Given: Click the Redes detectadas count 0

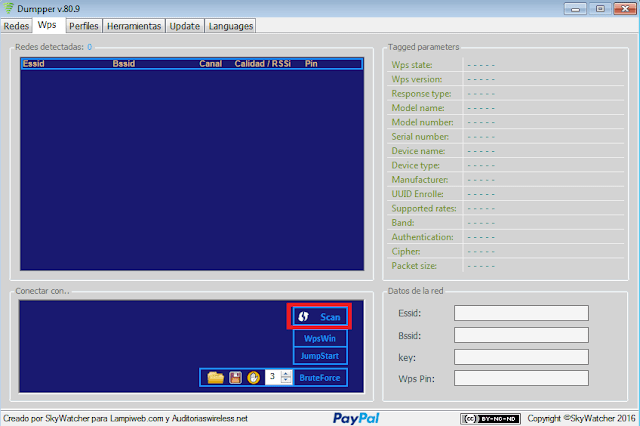Looking at the screenshot, I should pos(89,47).
